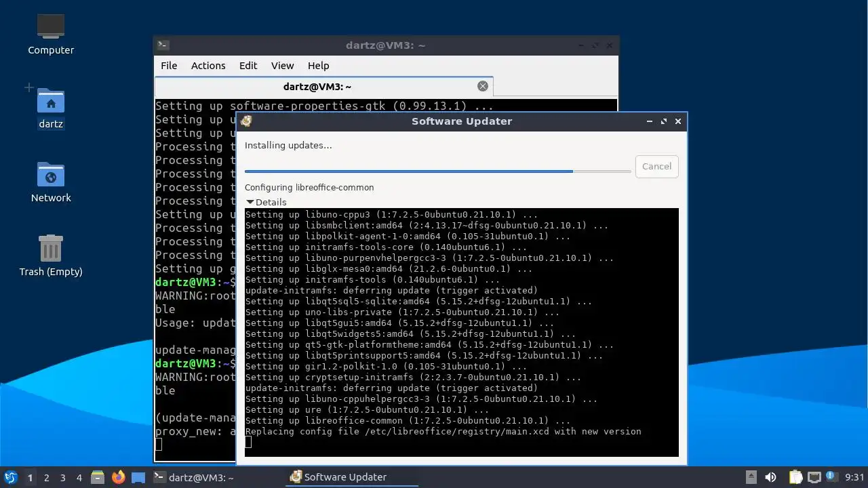868x488 pixels.
Task: Switch to virtual desktop 1
Action: [30, 478]
